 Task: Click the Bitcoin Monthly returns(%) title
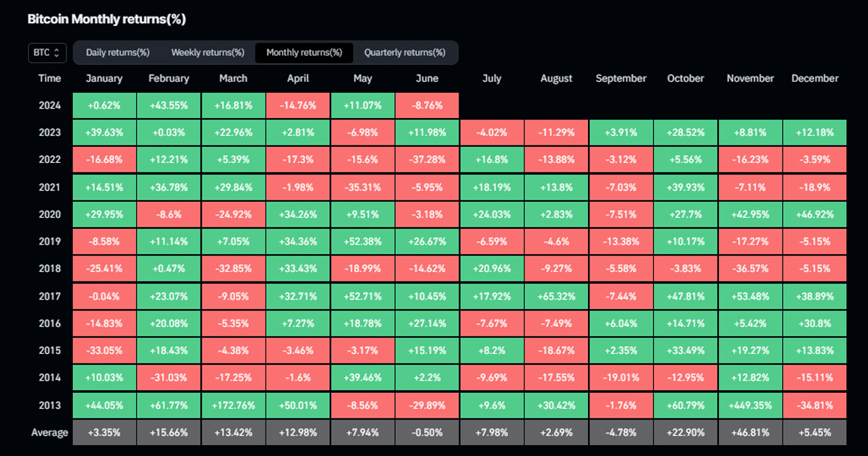[x=106, y=20]
